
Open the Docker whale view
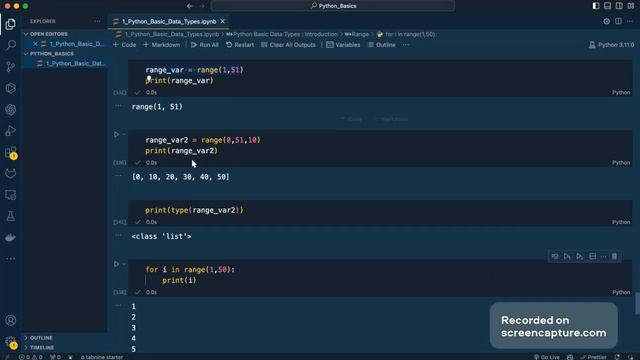pos(11,238)
